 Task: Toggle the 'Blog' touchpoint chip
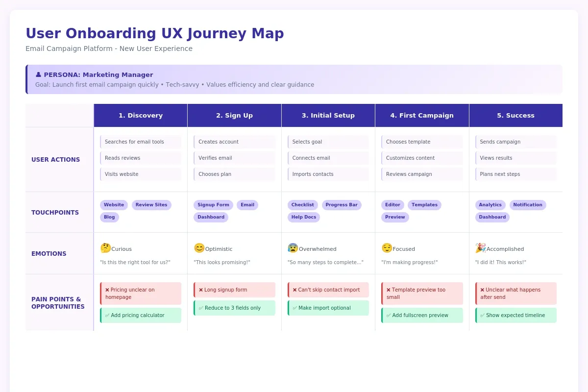pos(109,217)
